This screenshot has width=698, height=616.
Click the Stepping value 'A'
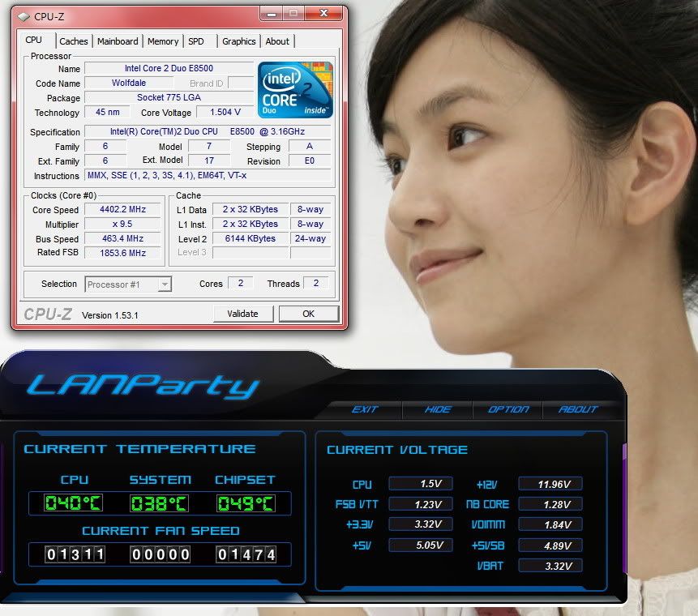[310, 146]
